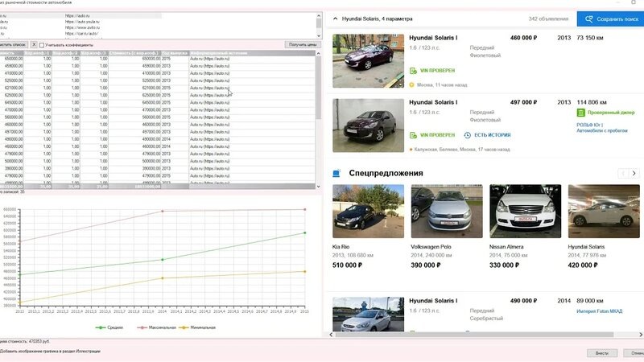
Task: Click Добавить изображение графика в раздел Иллюстрации
Action: pyautogui.click(x=50, y=352)
